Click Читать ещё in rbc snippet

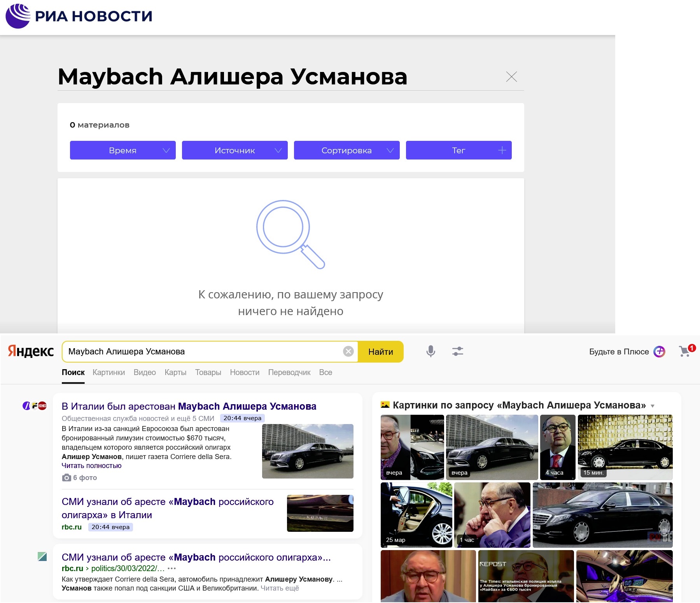coord(280,588)
